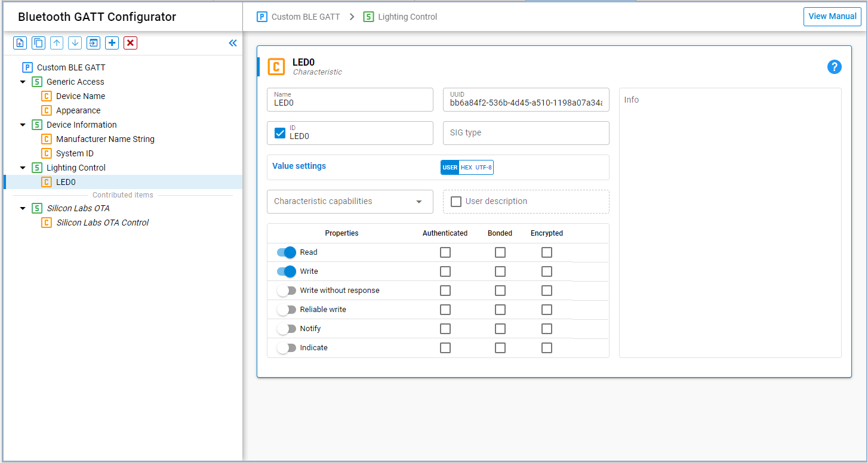
Task: Click the move down arrow icon
Action: coord(75,43)
